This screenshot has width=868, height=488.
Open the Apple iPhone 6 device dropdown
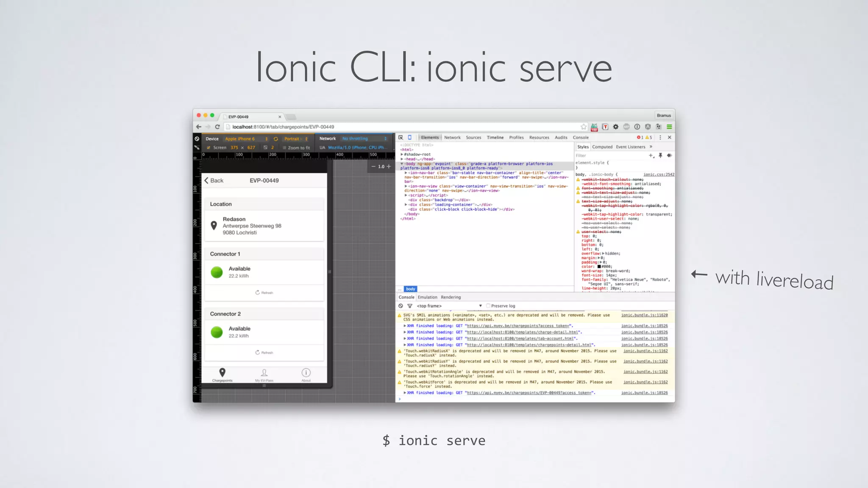(246, 139)
